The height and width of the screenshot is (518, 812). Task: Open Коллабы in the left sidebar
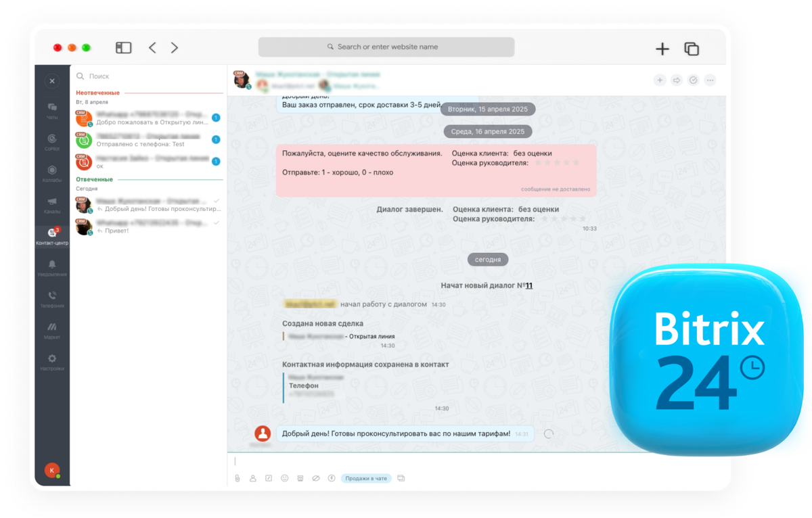point(52,173)
